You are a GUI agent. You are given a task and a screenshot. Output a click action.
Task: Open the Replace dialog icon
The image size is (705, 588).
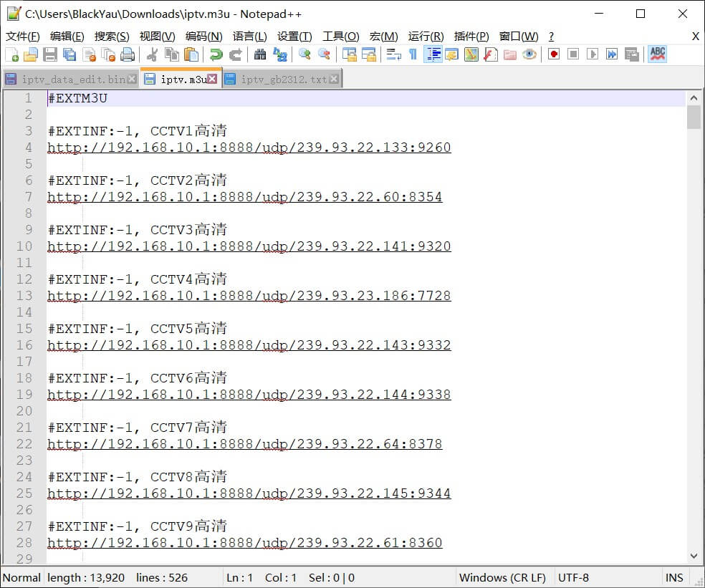pyautogui.click(x=279, y=55)
